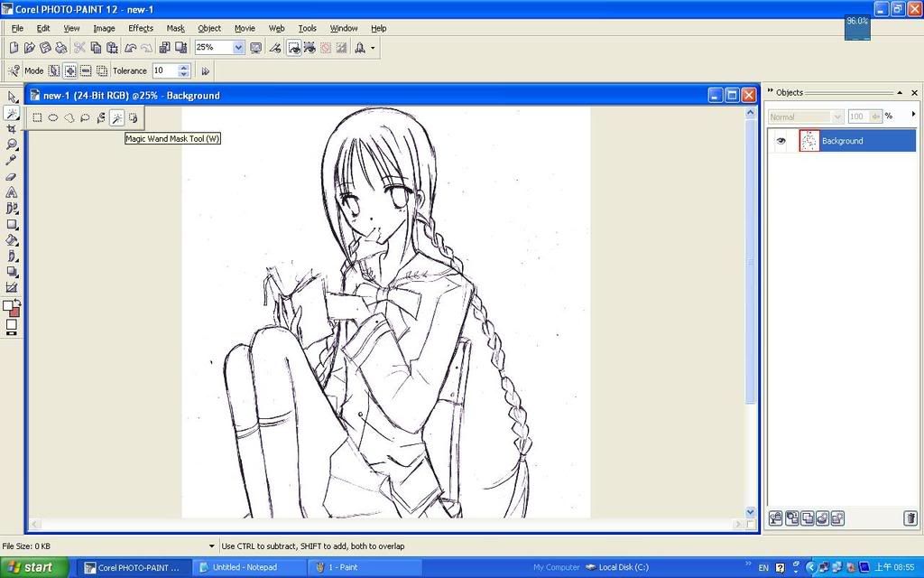Select the Magic Wand Mask tool in flyout

(116, 118)
